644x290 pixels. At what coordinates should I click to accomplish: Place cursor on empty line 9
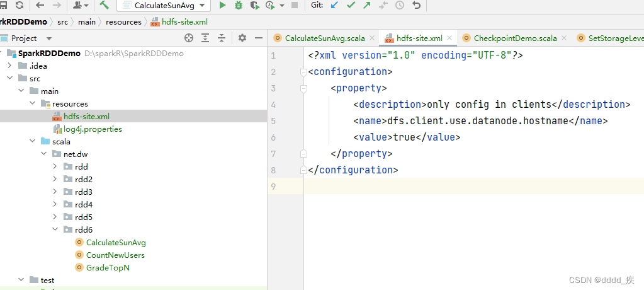[x=474, y=187]
